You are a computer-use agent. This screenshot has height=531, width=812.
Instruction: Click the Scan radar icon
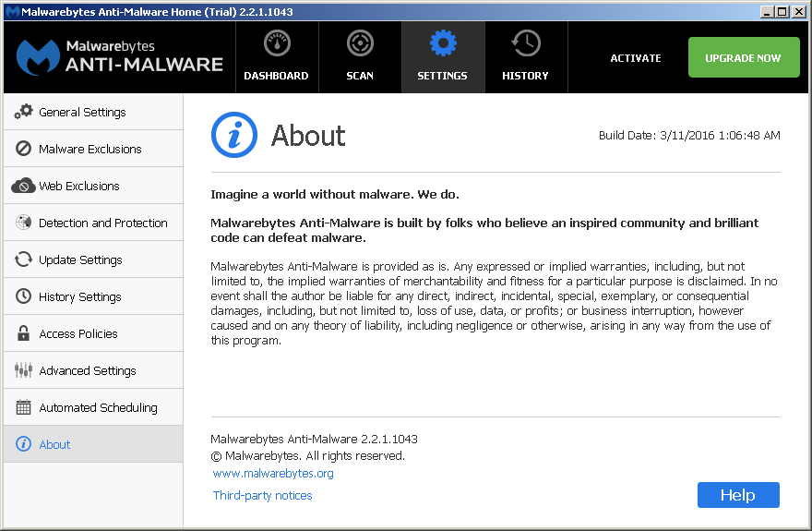[360, 43]
